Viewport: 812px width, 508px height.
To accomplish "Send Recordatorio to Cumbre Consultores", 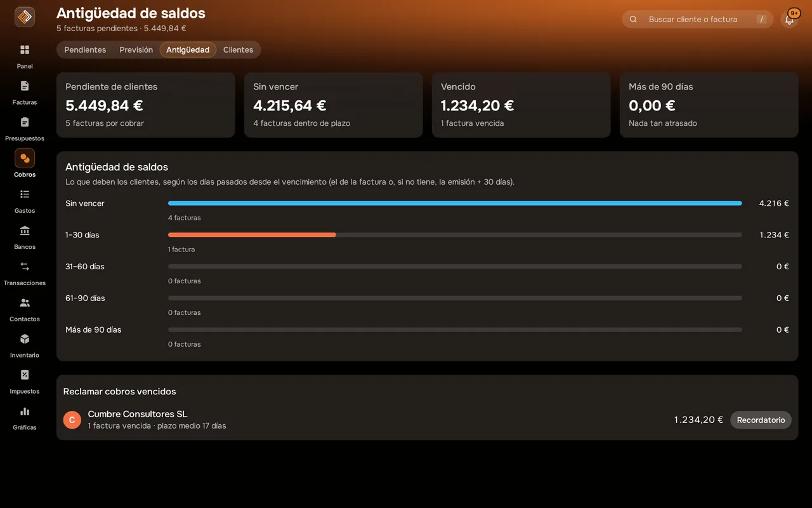I will click(761, 420).
